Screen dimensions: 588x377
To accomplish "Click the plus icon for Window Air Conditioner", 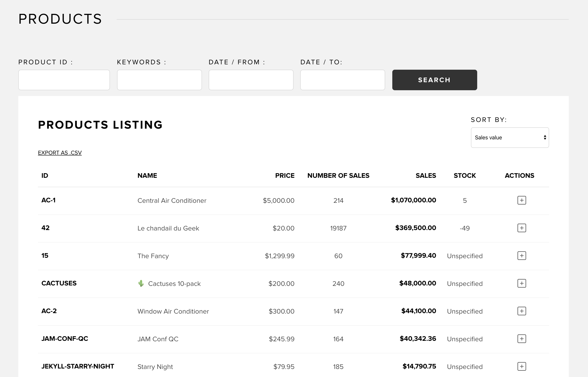I will 521,311.
